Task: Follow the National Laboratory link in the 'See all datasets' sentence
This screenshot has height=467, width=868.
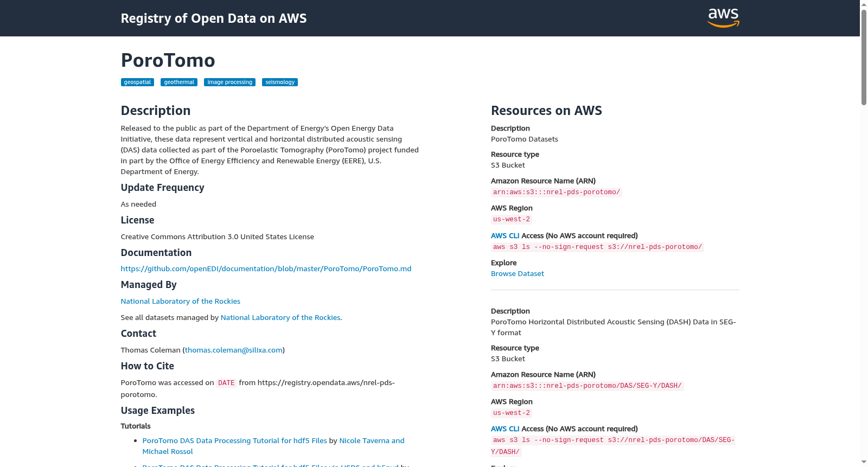Action: point(280,317)
